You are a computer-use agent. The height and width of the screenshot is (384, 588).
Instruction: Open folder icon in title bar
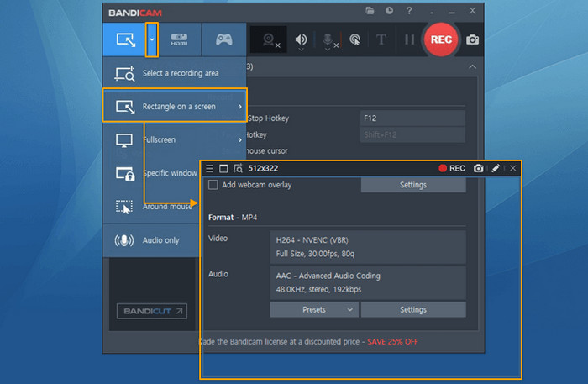click(370, 11)
